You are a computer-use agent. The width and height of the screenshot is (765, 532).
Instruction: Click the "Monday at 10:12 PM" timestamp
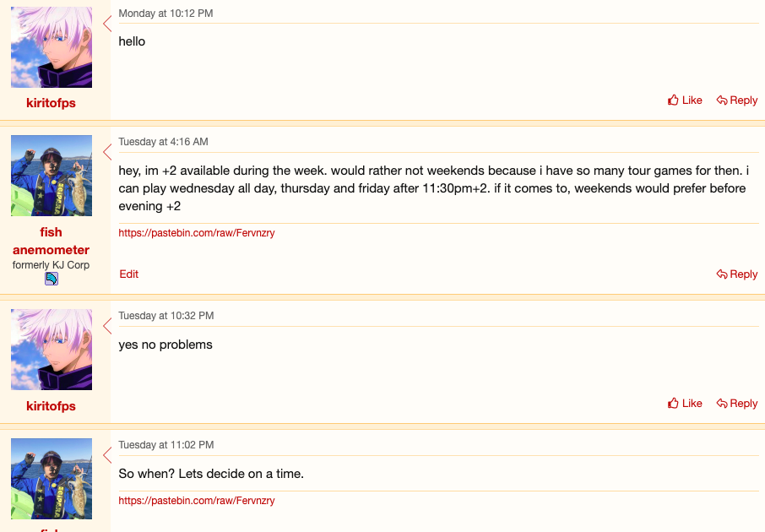point(165,14)
